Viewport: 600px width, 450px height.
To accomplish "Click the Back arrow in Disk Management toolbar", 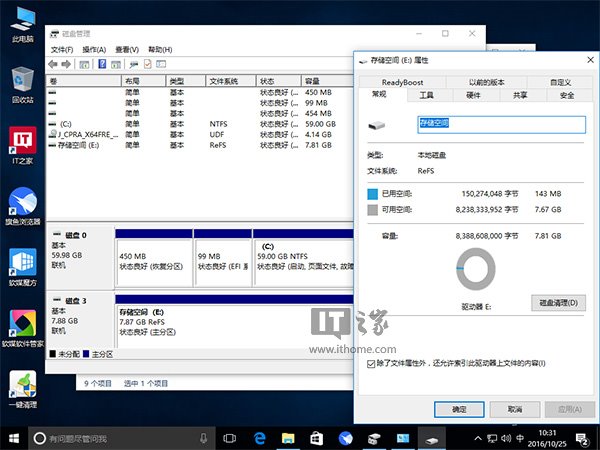I will point(54,64).
